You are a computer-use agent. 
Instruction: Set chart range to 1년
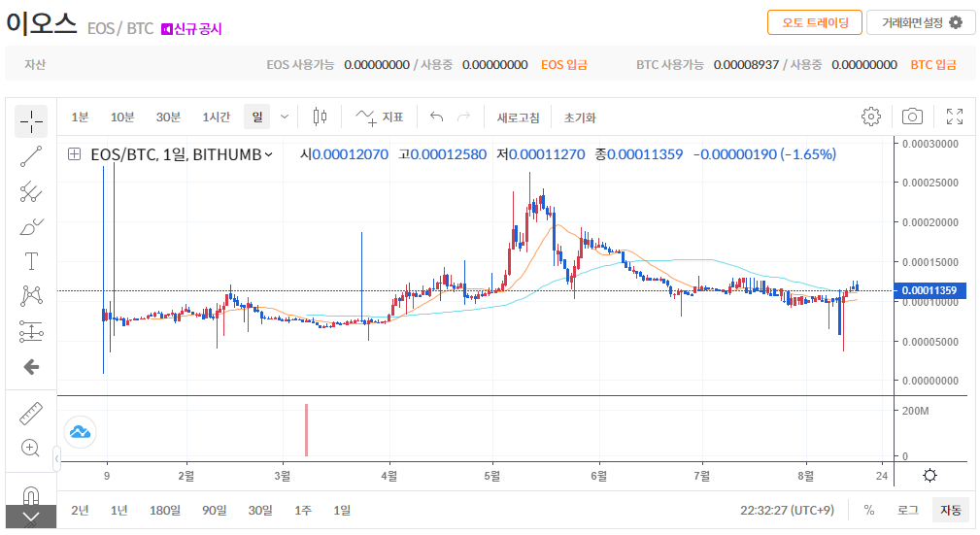(x=118, y=511)
